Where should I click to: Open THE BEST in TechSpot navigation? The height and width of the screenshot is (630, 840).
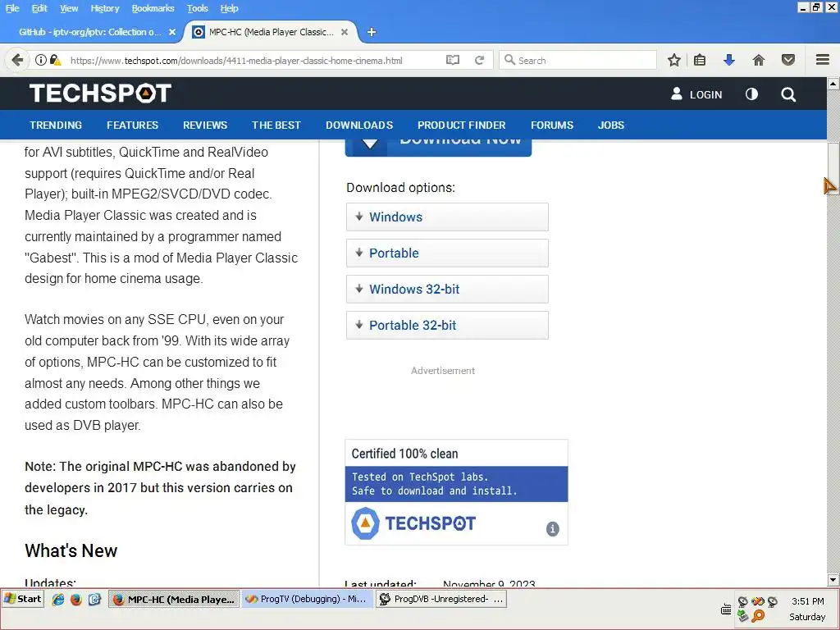[276, 125]
